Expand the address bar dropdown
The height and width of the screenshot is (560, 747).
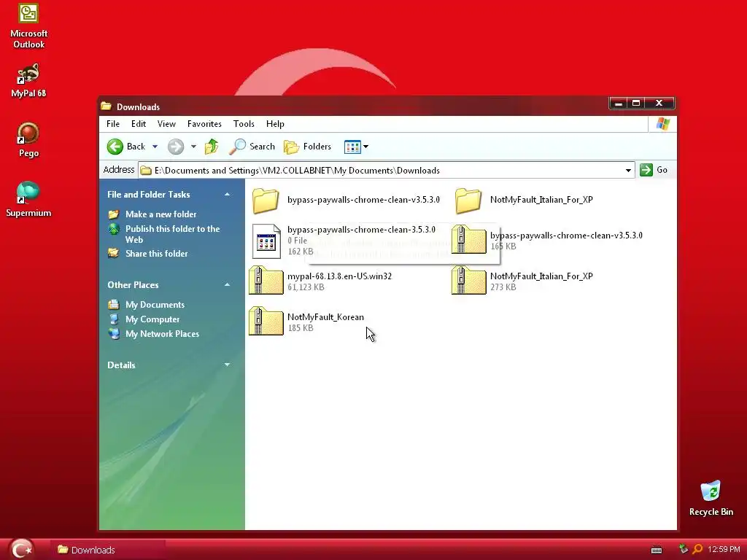(628, 171)
